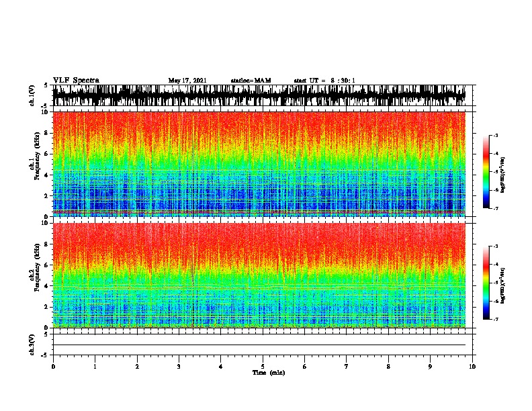Click the time axis tick label "7"
This screenshot has height=411, width=532.
[x=347, y=367]
